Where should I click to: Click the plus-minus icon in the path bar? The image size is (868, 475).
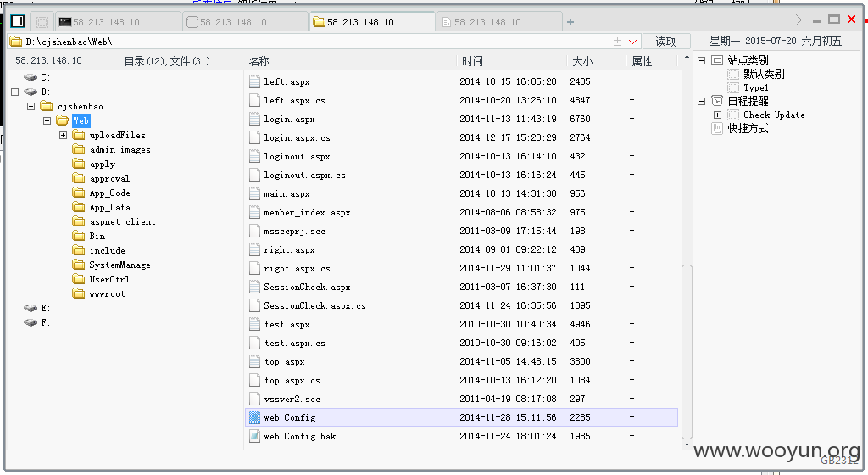pyautogui.click(x=617, y=42)
